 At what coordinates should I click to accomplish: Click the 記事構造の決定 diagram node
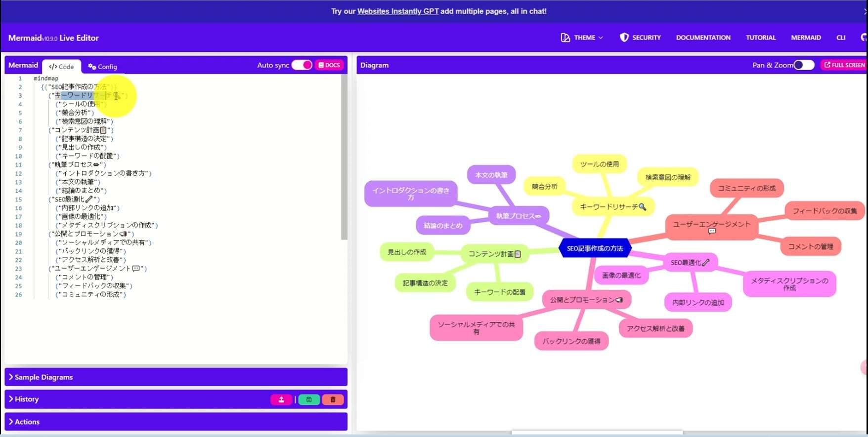(x=425, y=283)
